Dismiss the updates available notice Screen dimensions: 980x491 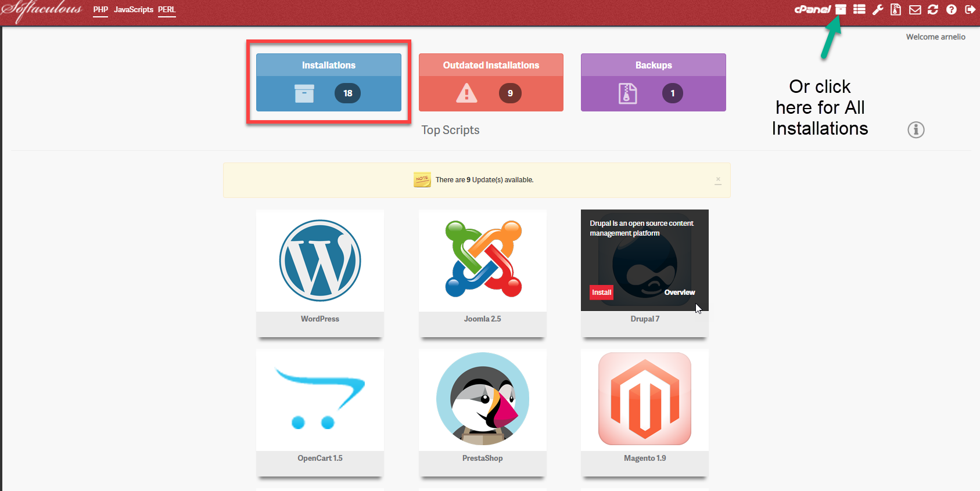coord(718,180)
